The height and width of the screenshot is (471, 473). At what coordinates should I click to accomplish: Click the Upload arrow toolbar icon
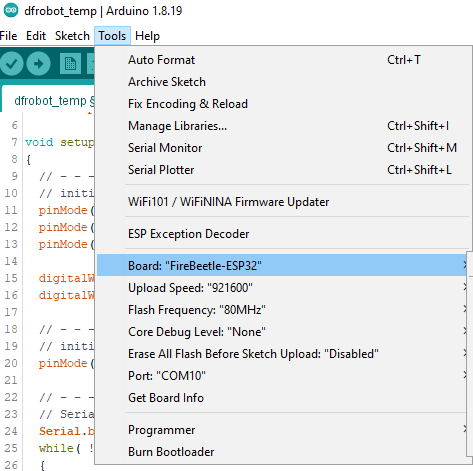point(39,63)
